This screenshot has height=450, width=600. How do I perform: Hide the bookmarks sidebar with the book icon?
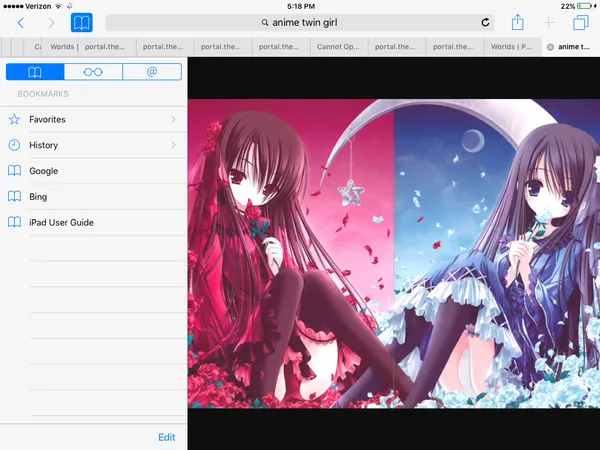pyautogui.click(x=82, y=23)
